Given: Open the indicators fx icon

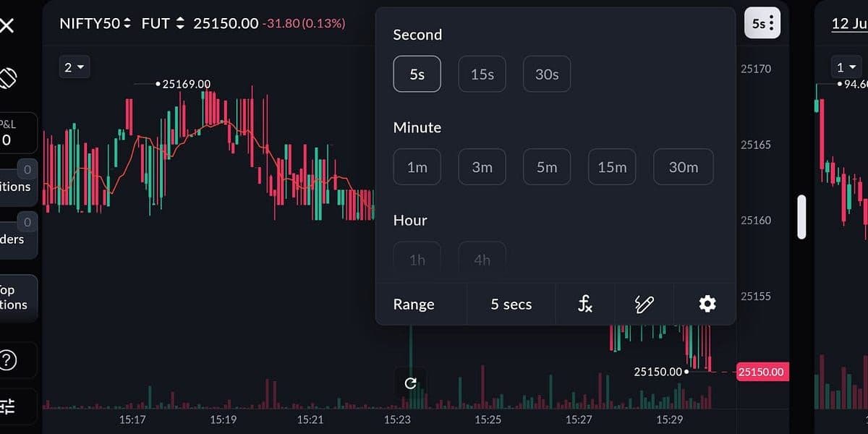Looking at the screenshot, I should (x=585, y=305).
